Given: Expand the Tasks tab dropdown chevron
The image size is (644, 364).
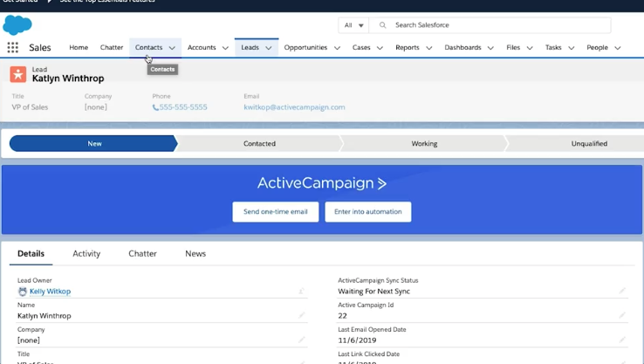Looking at the screenshot, I should point(572,48).
